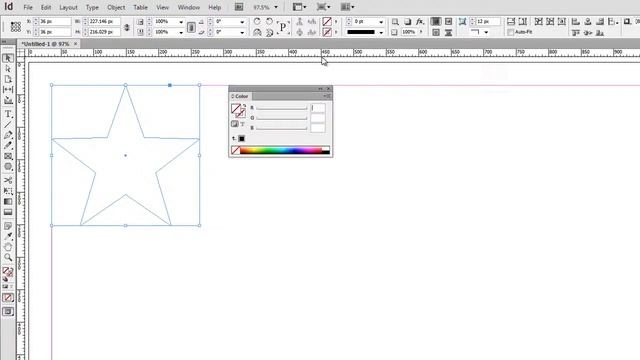Toggle constrain proportions for scaling
The image size is (640, 360).
(191, 27)
